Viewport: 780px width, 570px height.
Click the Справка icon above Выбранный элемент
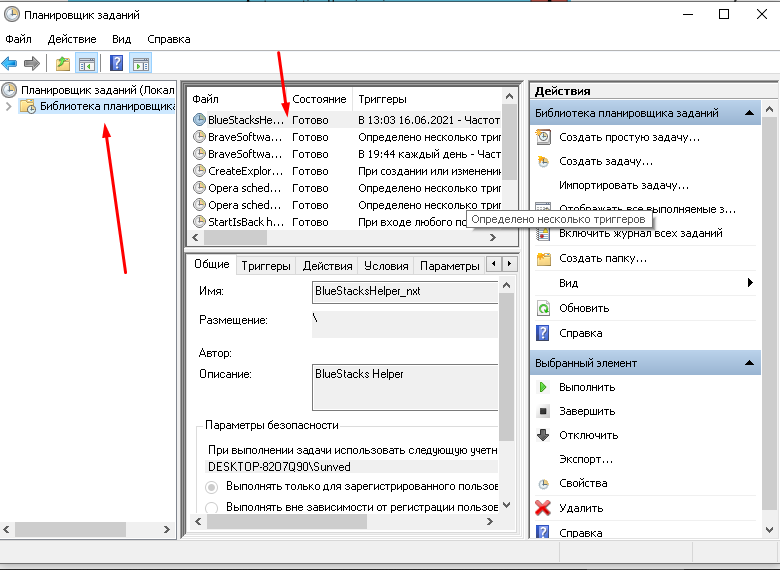pyautogui.click(x=543, y=333)
